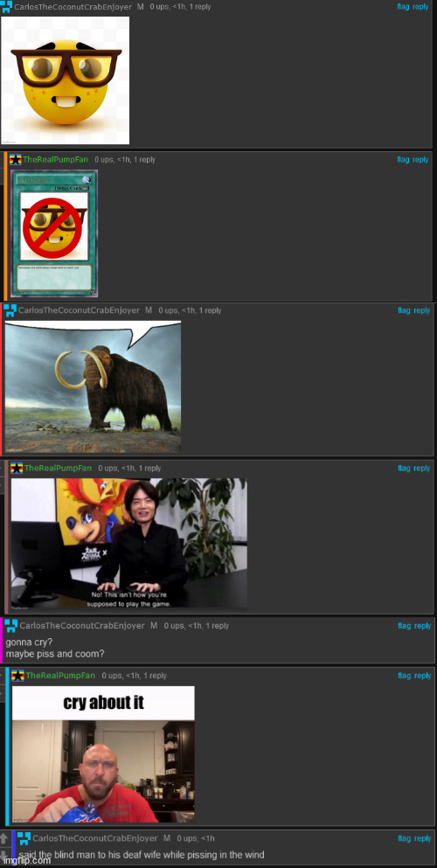
Task: Click the star avatar on the Sakurai image comment
Action: 17,469
